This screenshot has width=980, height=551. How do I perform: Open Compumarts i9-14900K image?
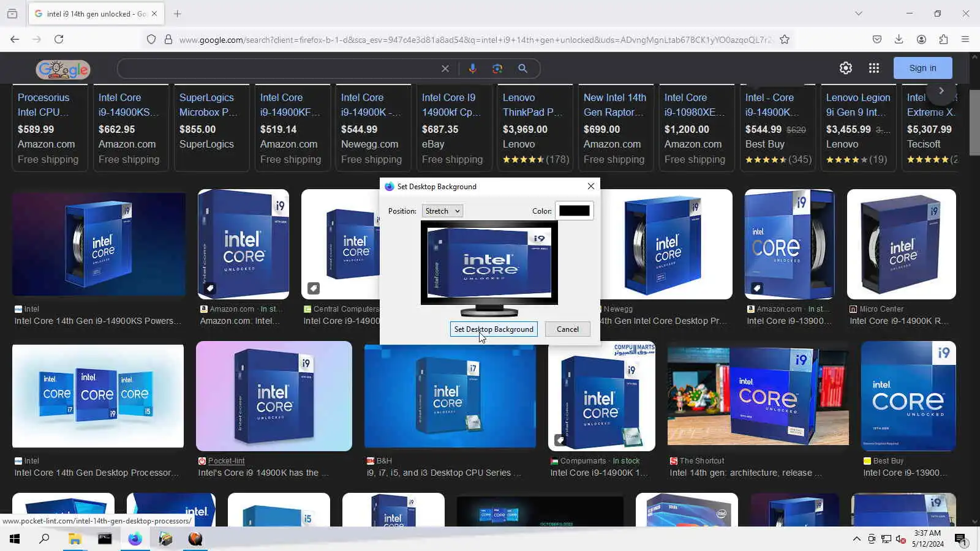click(x=601, y=396)
